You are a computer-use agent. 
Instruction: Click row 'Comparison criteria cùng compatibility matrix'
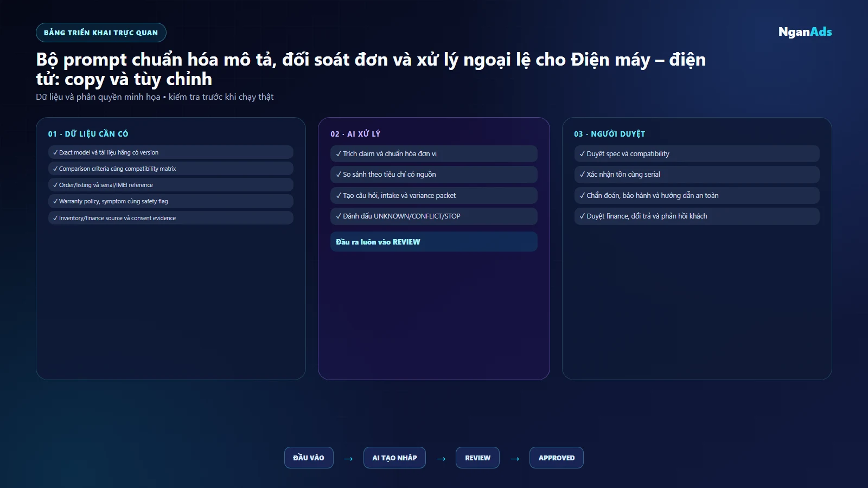[171, 169]
